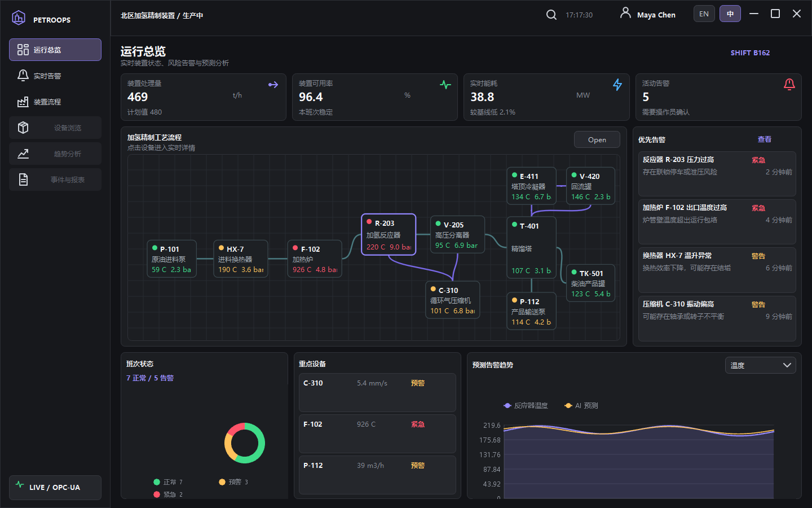Click the 设备浏览 cube icon

point(23,128)
